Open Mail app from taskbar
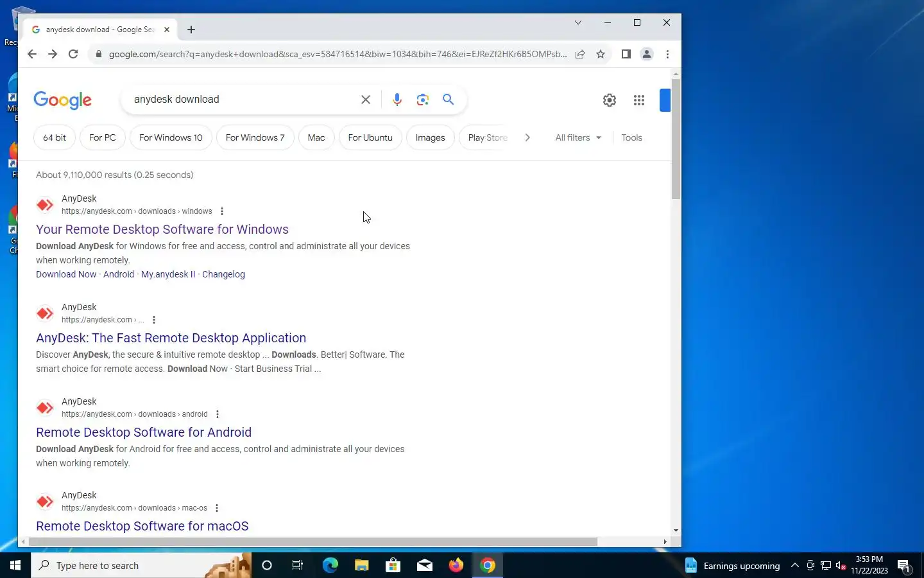Screen dimensions: 924x578 (x=425, y=565)
